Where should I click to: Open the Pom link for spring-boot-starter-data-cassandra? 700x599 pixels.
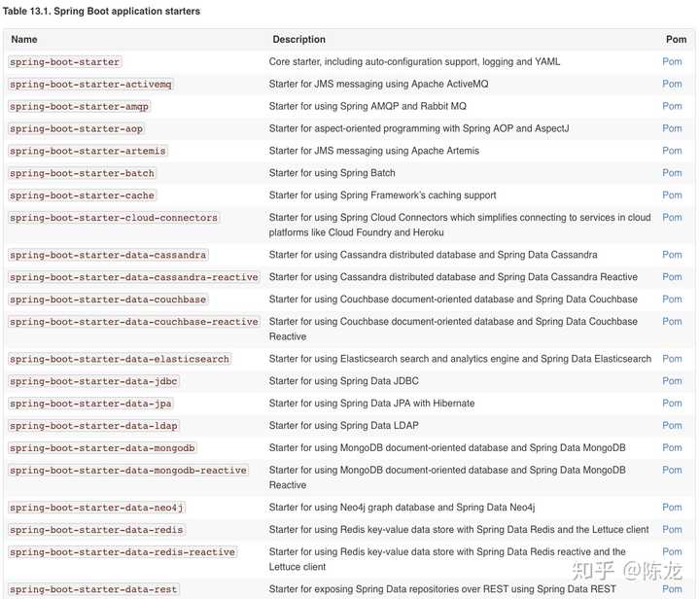(x=672, y=255)
